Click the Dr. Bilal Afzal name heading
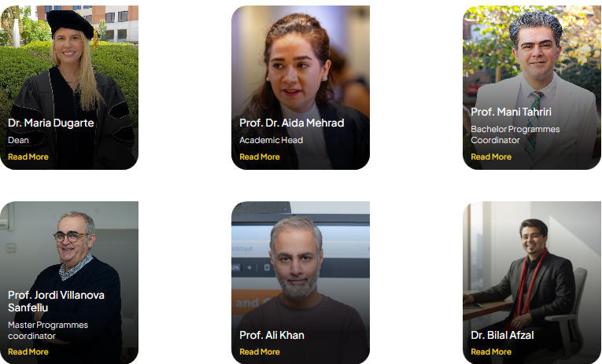The image size is (602, 364). (502, 335)
